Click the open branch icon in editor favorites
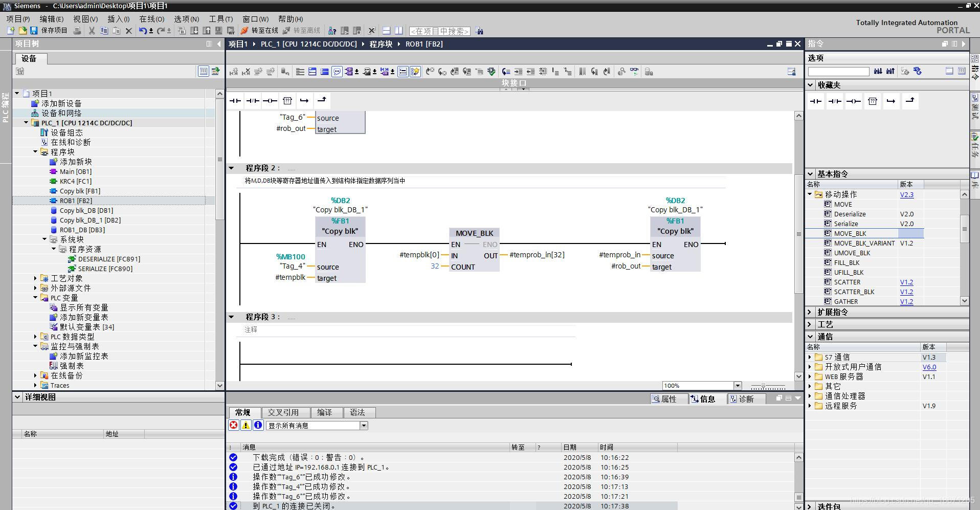Viewport: 980px width, 510px height. tap(304, 101)
